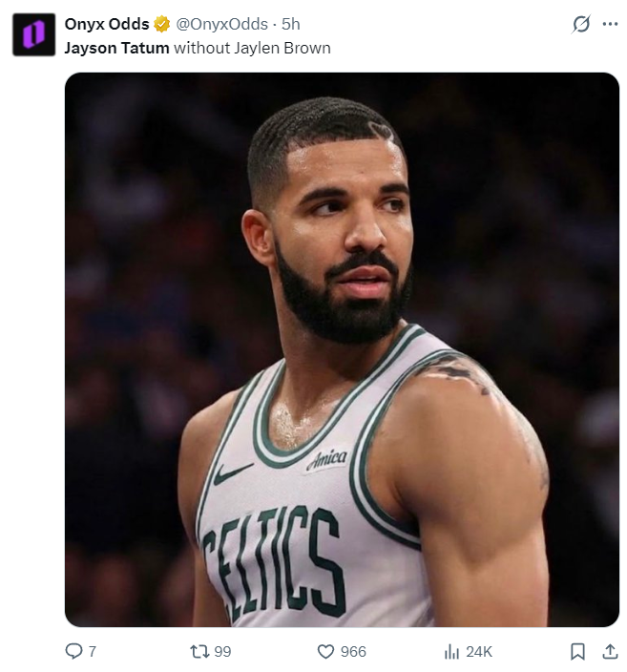Open the Celtics jersey photo
Image resolution: width=627 pixels, height=672 pixels.
point(342,349)
